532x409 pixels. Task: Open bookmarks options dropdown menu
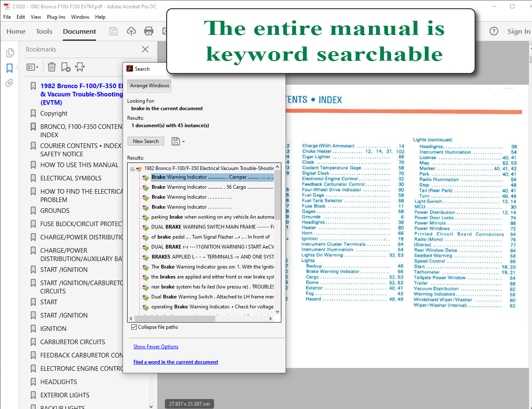click(x=32, y=67)
